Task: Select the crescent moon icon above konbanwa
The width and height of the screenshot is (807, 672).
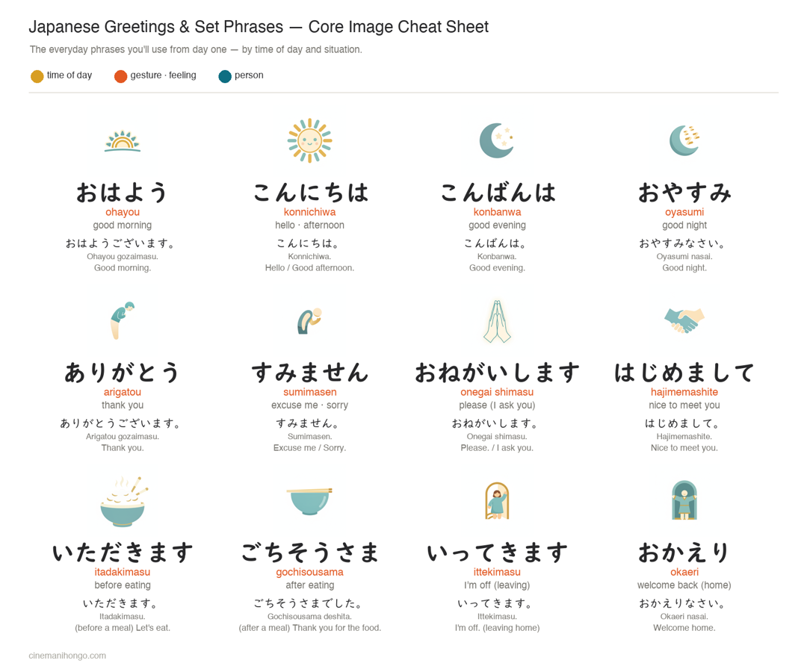Action: [497, 140]
